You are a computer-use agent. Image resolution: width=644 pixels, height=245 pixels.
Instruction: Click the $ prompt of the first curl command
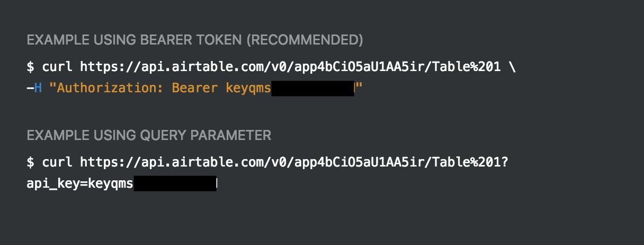pyautogui.click(x=30, y=67)
